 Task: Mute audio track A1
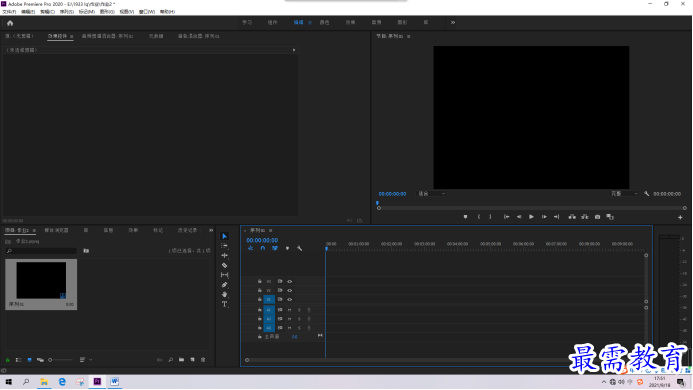coord(289,310)
